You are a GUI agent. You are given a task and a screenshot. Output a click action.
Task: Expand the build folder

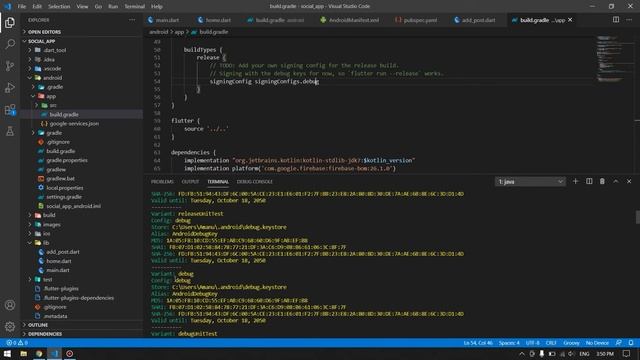(x=49, y=215)
